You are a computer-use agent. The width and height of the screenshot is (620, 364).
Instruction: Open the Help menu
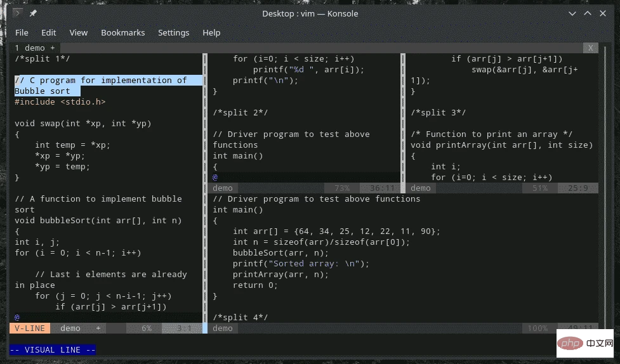[211, 32]
